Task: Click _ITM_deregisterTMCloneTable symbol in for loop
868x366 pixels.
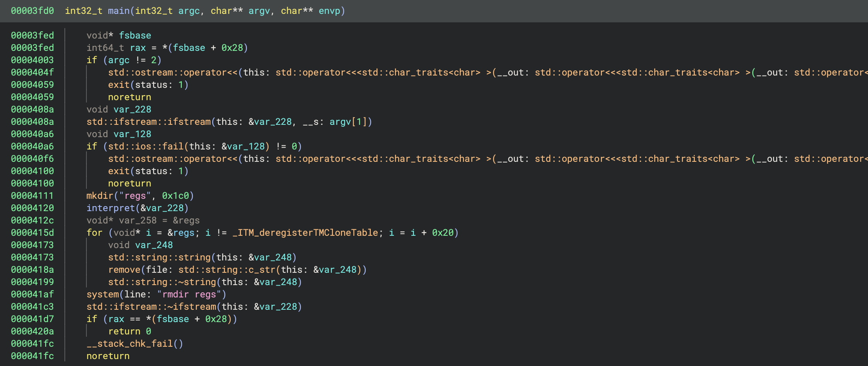Action: (x=305, y=233)
